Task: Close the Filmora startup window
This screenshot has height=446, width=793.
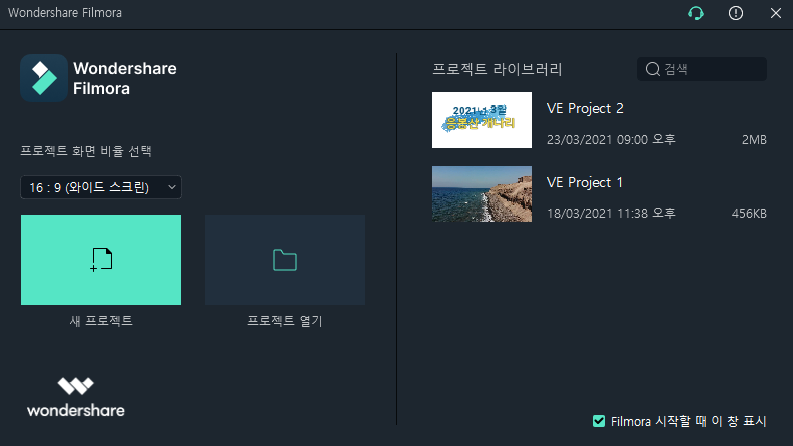Action: click(776, 13)
